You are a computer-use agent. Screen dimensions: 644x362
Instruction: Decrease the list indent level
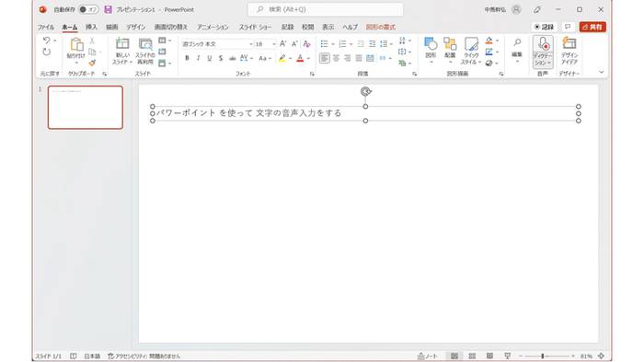click(x=361, y=44)
